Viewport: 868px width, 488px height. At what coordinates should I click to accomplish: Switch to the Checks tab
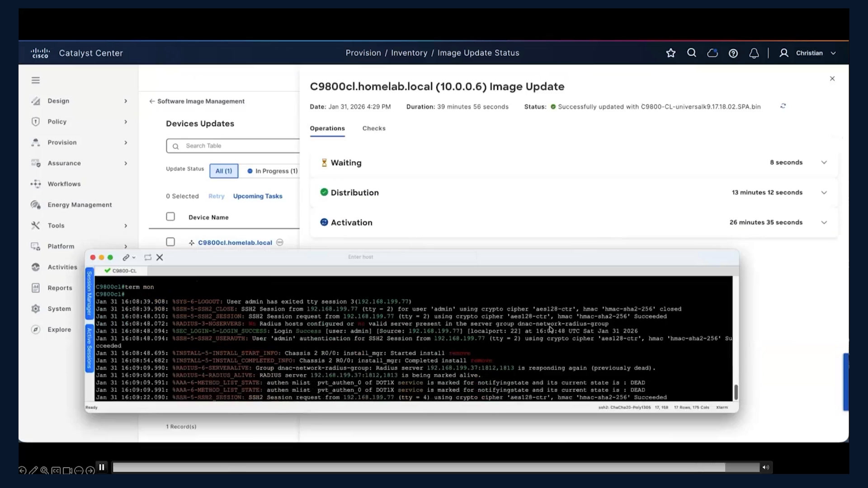tap(374, 128)
